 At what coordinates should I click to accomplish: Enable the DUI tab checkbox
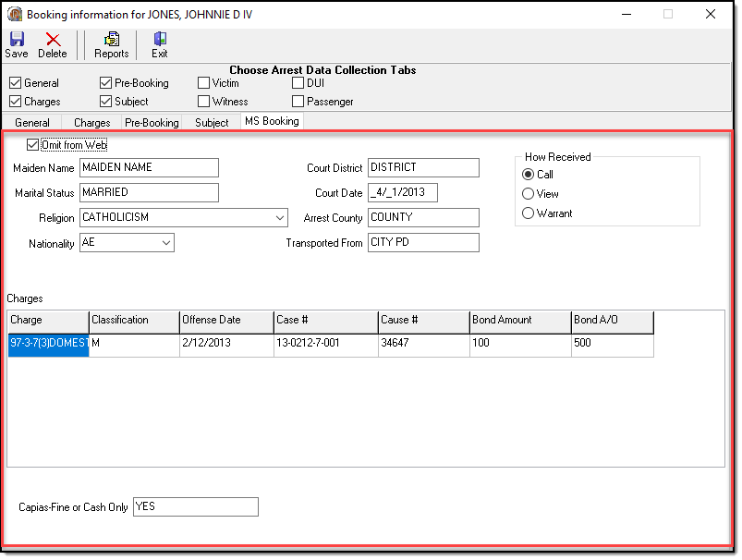pyautogui.click(x=298, y=83)
